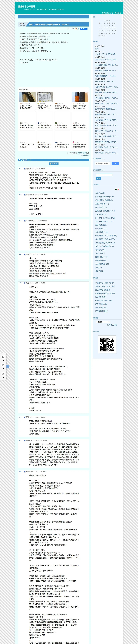The image size is (138, 644).
Task: Open category 成聖之路 (357)
Action: click(x=101, y=225)
